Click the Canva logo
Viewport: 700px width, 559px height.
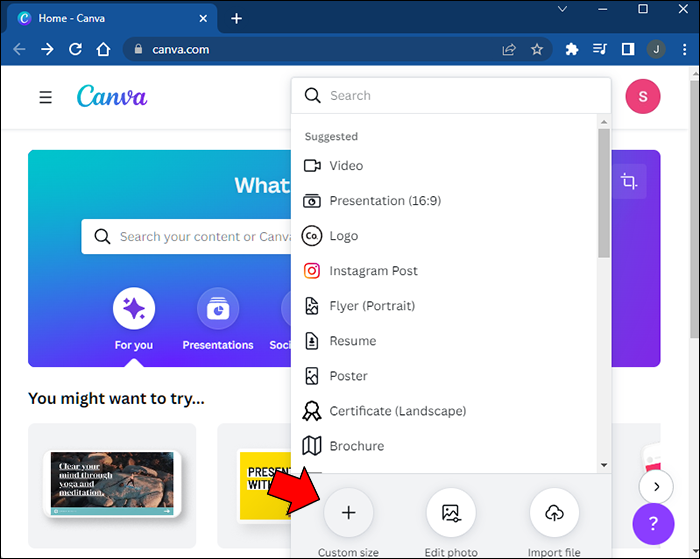[x=112, y=96]
